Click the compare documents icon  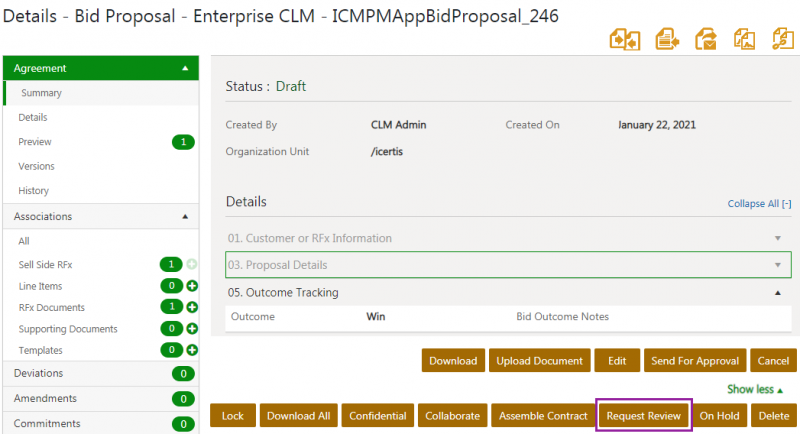(x=624, y=39)
